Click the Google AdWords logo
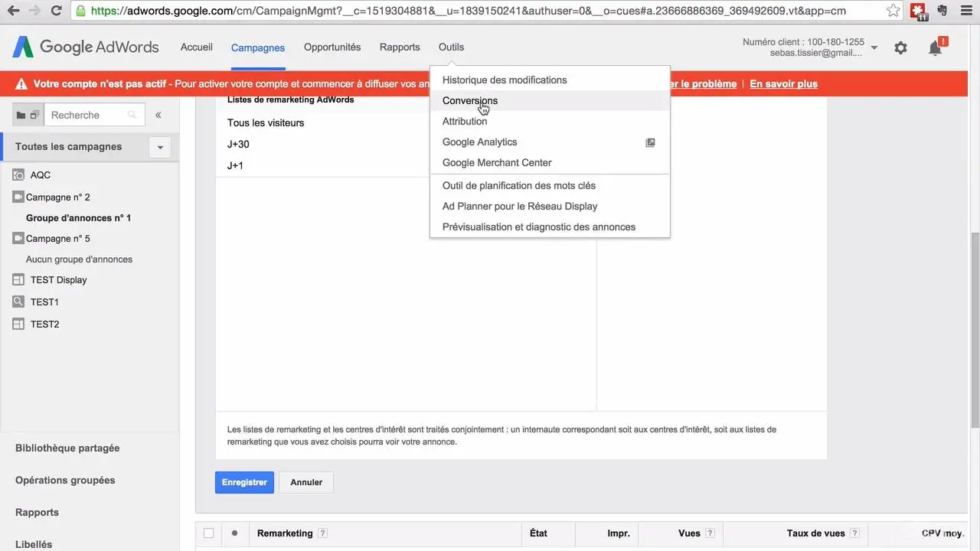 pos(85,47)
